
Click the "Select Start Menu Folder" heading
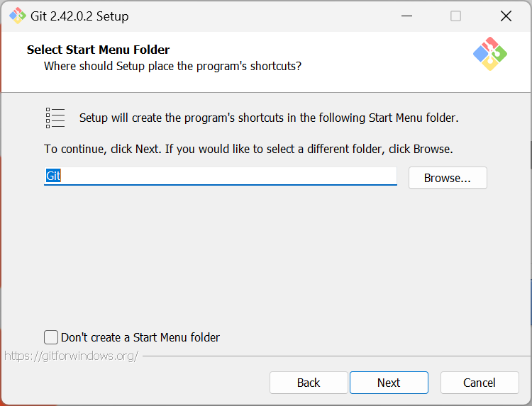pyautogui.click(x=98, y=50)
